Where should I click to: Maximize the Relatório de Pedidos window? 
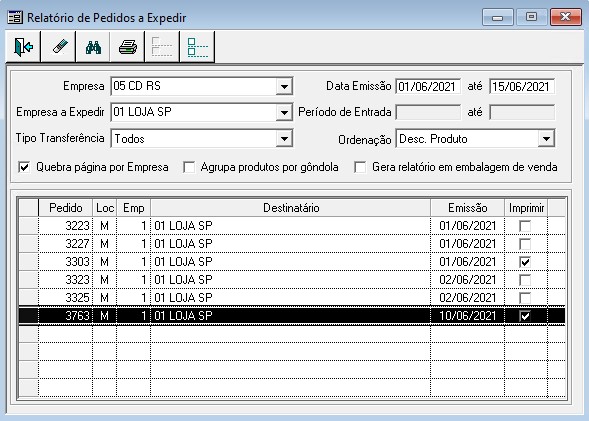click(x=531, y=17)
